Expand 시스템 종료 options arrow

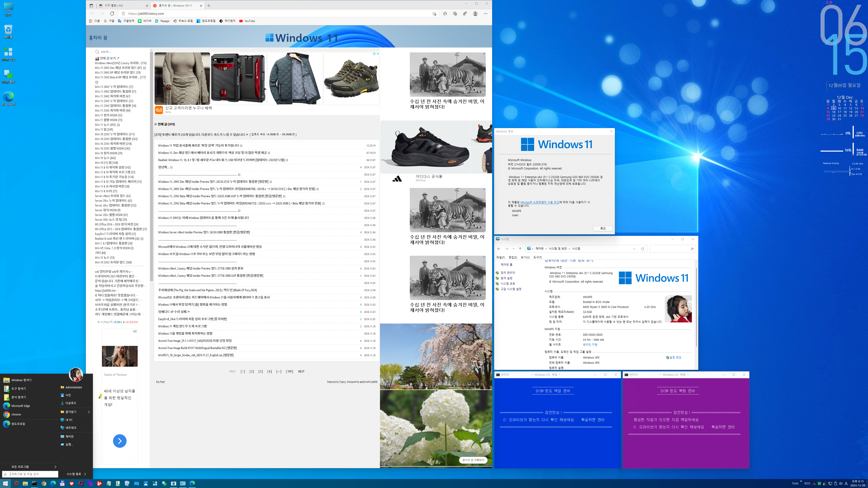point(85,474)
